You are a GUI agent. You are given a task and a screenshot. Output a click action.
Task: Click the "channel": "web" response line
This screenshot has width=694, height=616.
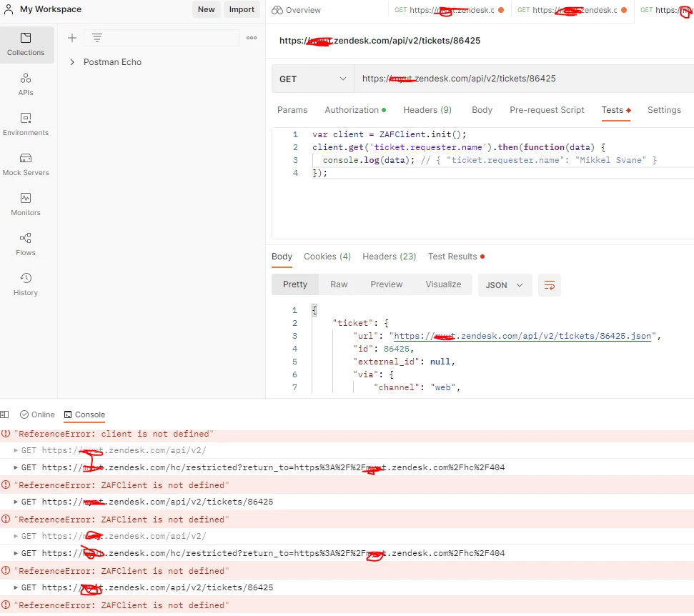pos(417,387)
